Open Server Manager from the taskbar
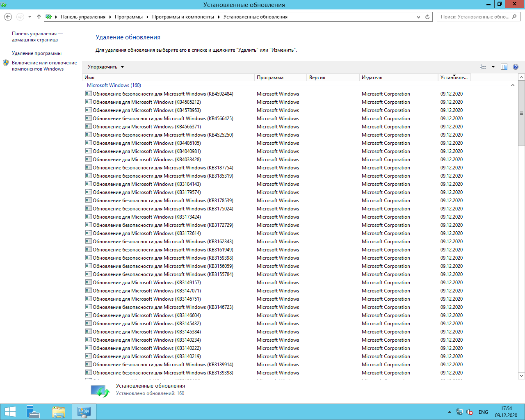The width and height of the screenshot is (525, 420). click(33, 412)
